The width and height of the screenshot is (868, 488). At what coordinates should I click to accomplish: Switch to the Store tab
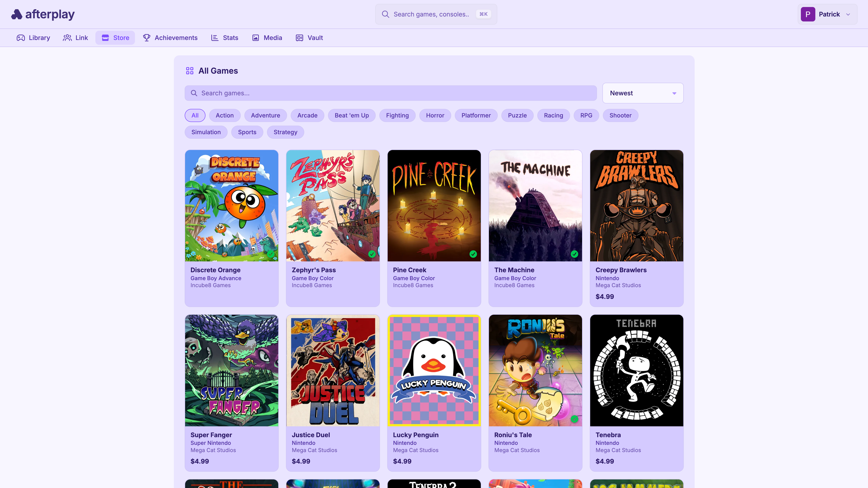115,38
